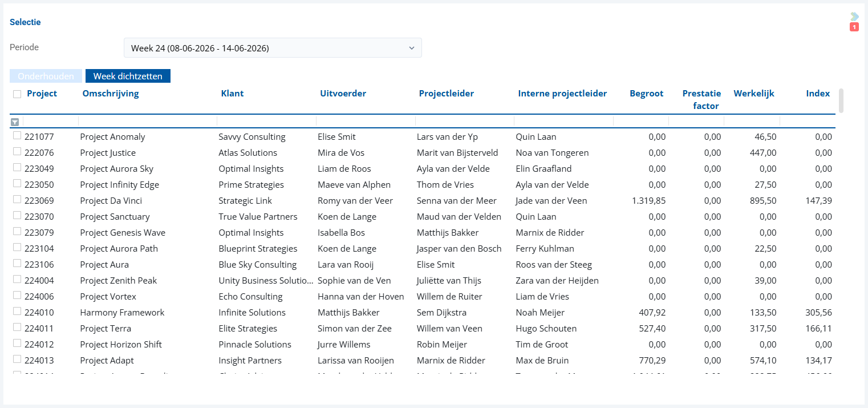Screen dimensions: 868x408
Task: Select the Blue Sky Consulting cell
Action: [257, 265]
